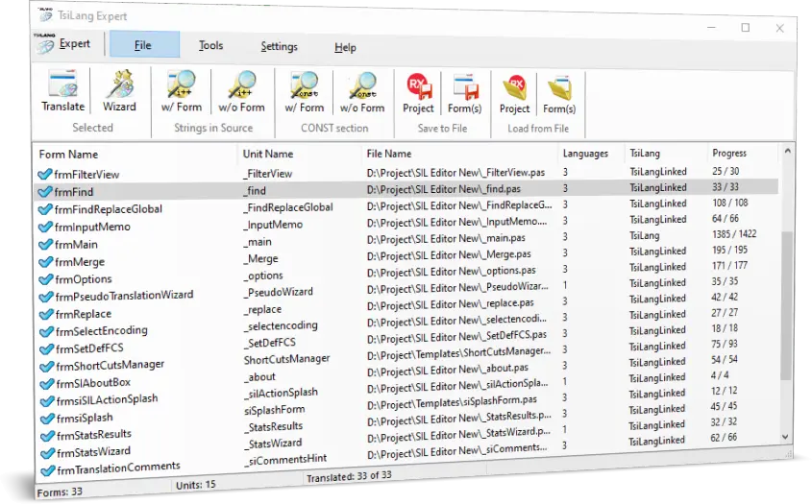
Task: Open the Tools menu
Action: [210, 45]
